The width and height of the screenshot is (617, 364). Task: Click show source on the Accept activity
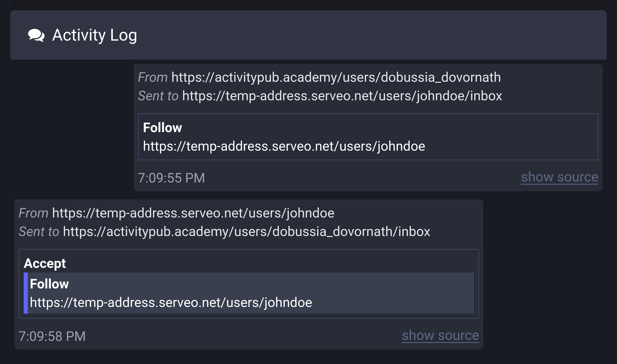click(440, 335)
